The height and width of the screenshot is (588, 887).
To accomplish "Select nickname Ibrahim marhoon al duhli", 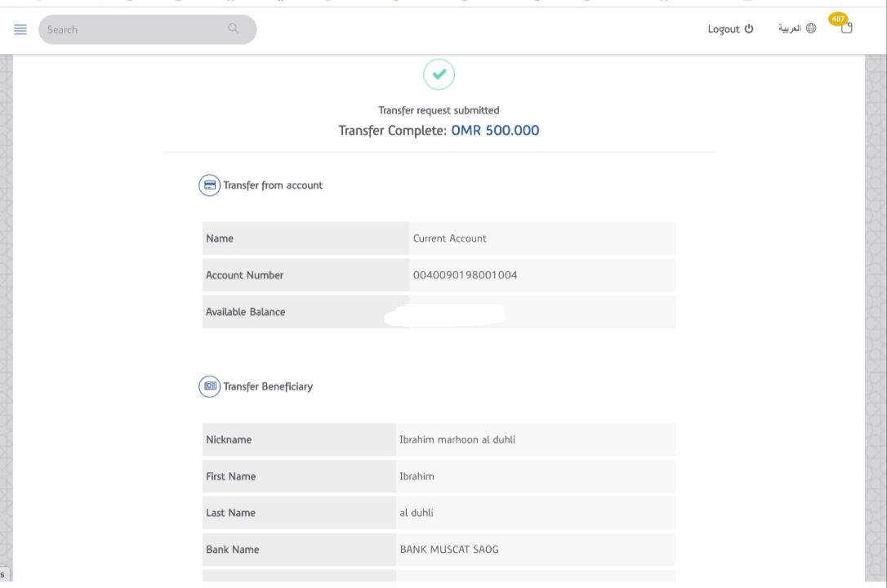I will 457,439.
